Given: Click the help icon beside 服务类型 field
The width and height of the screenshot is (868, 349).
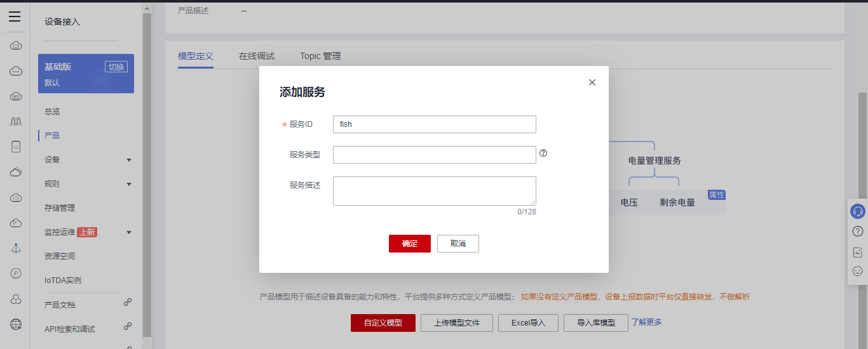Looking at the screenshot, I should coord(543,153).
